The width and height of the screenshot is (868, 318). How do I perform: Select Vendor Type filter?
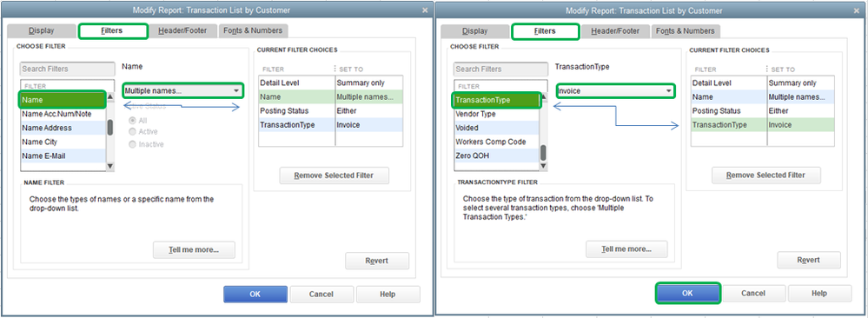(x=496, y=114)
